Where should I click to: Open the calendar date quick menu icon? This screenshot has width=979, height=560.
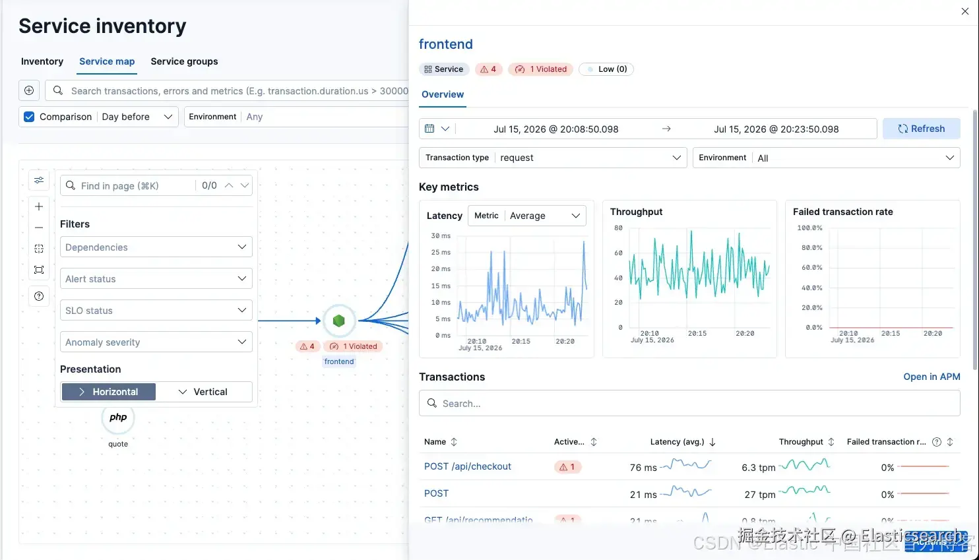(x=437, y=129)
